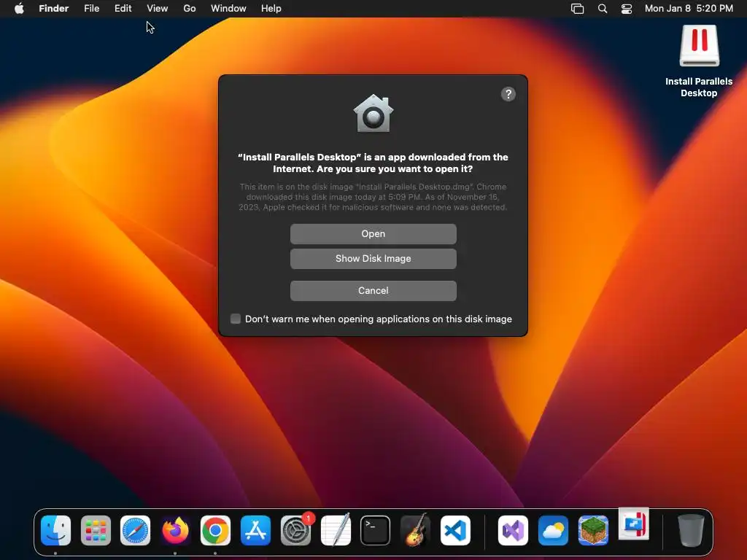Click the Gatekeeper house security icon

pos(373,114)
